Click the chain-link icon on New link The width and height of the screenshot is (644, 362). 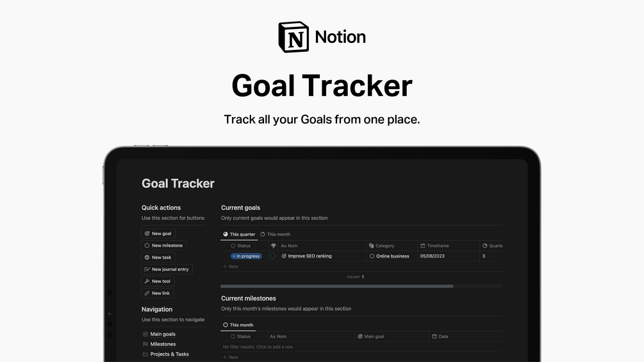coord(147,293)
